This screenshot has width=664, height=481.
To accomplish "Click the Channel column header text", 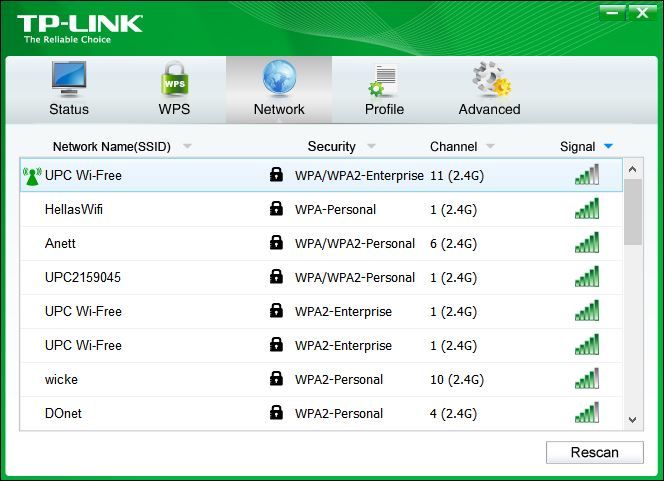I will pos(454,147).
